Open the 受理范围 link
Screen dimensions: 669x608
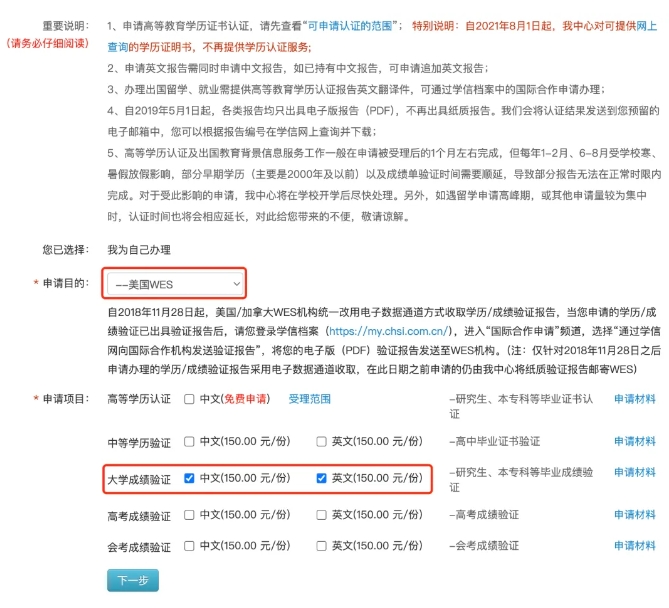pyautogui.click(x=310, y=399)
